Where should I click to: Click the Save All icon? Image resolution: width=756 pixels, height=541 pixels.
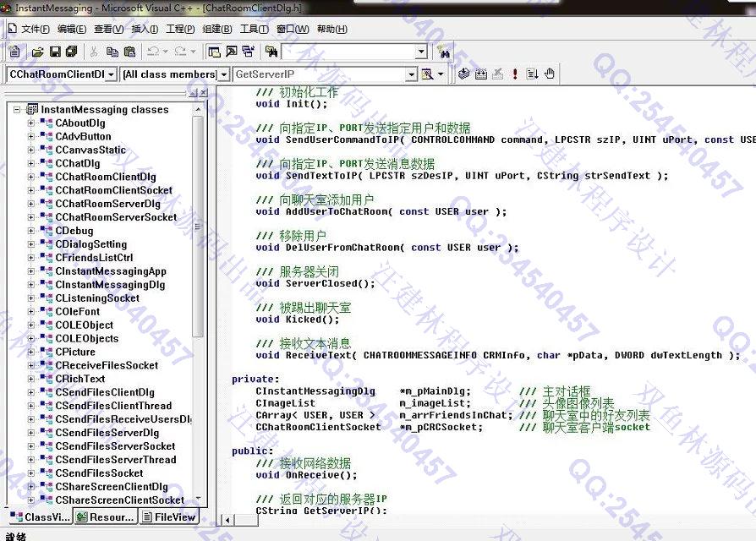[72, 51]
